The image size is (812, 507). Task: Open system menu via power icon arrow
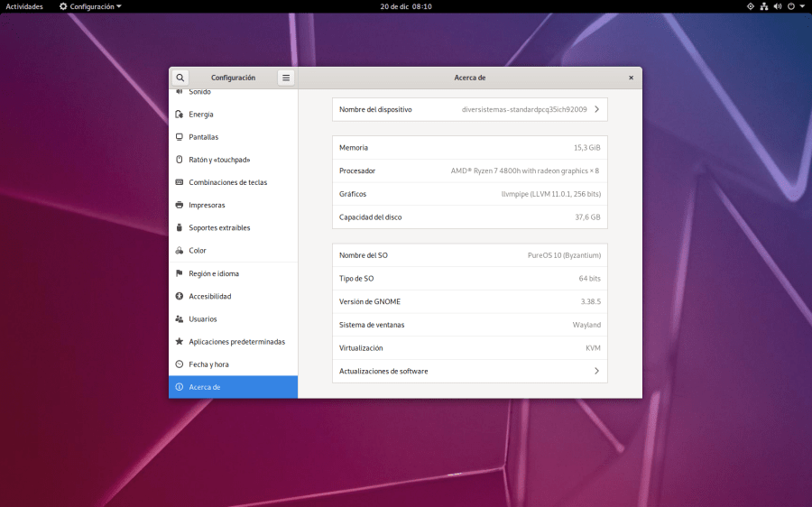pyautogui.click(x=802, y=6)
